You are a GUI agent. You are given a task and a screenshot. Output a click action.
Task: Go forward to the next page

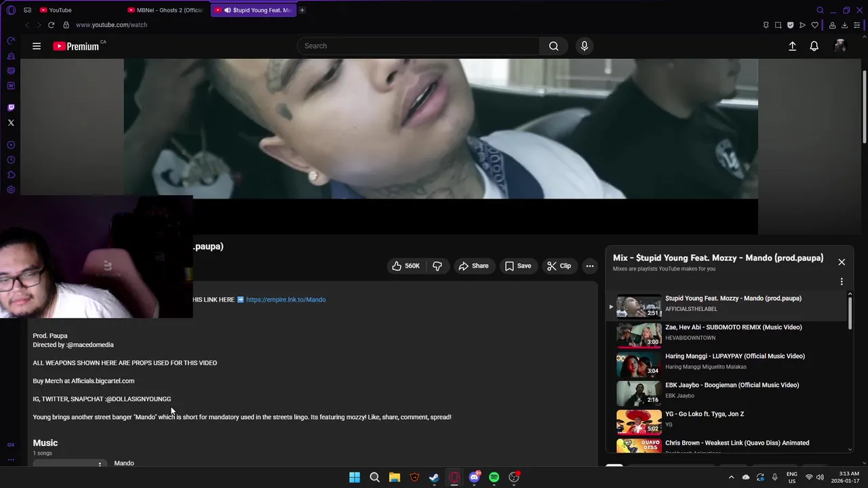point(39,25)
